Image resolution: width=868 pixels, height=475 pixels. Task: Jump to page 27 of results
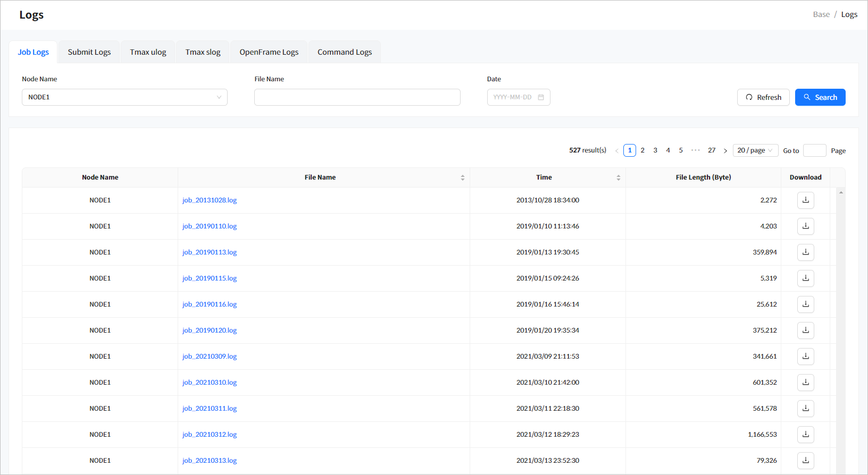[x=711, y=150]
